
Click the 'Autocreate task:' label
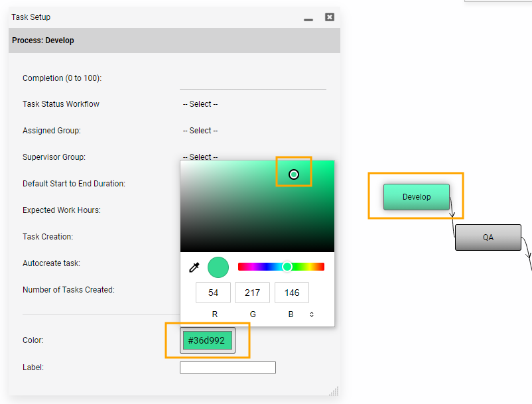pos(52,263)
